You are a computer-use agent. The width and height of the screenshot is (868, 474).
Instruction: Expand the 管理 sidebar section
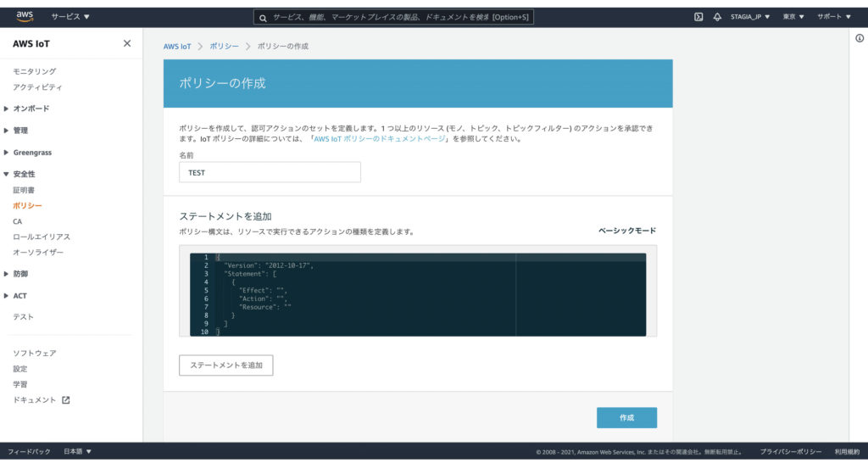click(20, 131)
